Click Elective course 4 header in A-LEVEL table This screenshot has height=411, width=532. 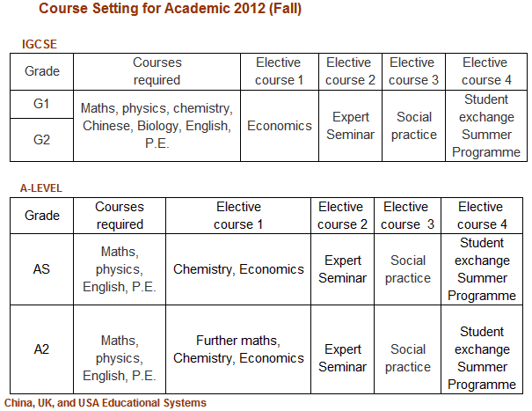pos(481,216)
